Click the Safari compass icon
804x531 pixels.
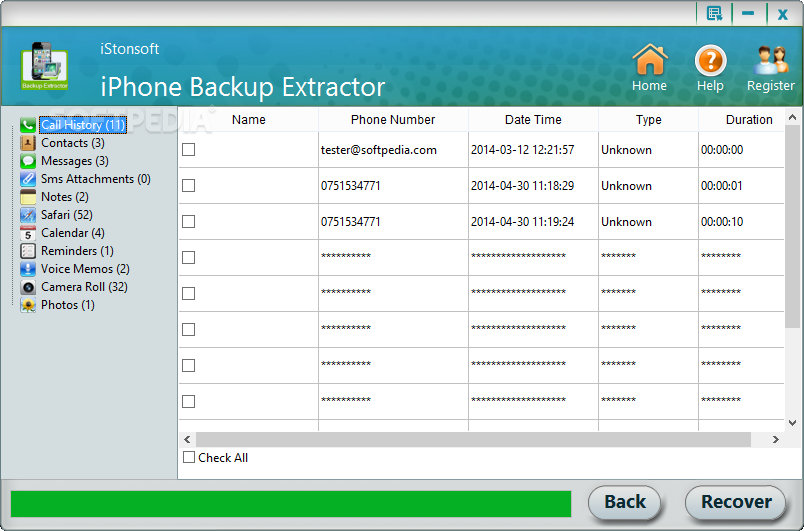tap(28, 215)
